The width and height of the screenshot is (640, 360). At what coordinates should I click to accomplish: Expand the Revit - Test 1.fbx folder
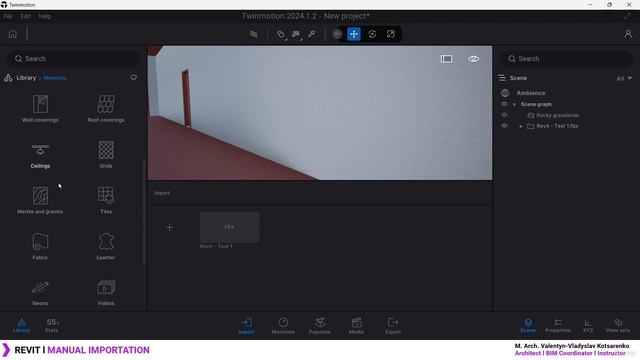[521, 126]
